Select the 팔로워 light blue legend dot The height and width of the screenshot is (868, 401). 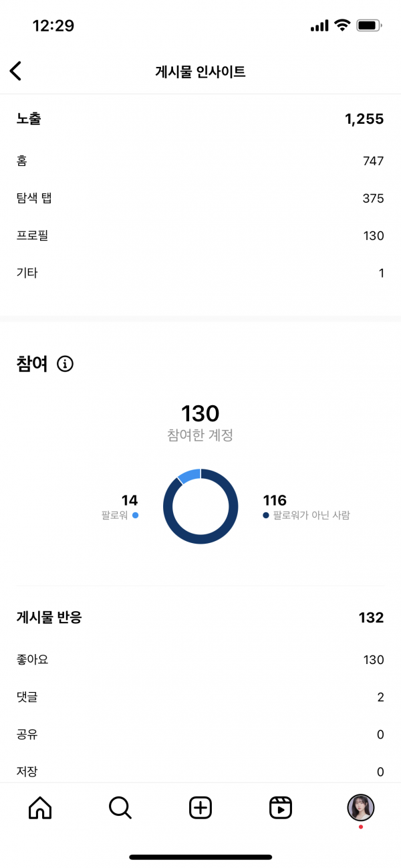coord(135,516)
